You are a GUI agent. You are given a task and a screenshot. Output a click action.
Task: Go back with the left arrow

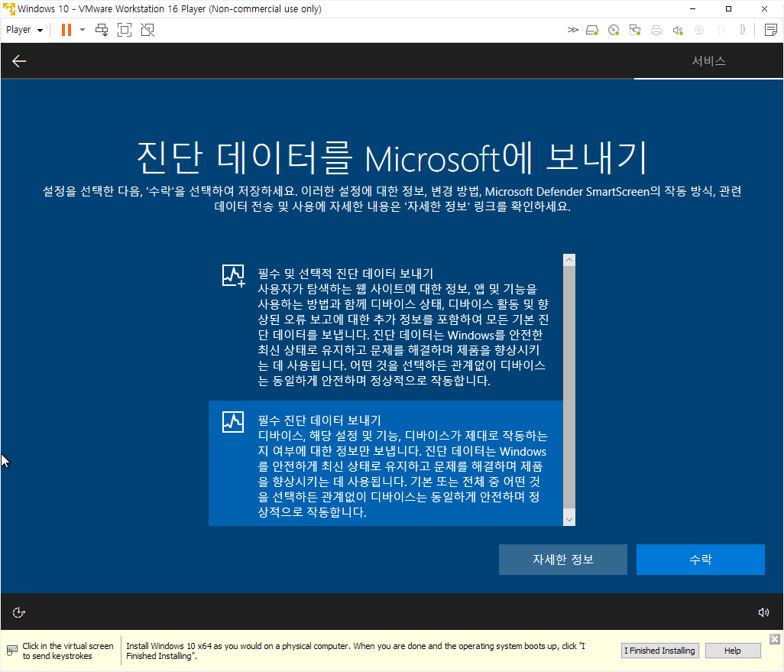(19, 61)
